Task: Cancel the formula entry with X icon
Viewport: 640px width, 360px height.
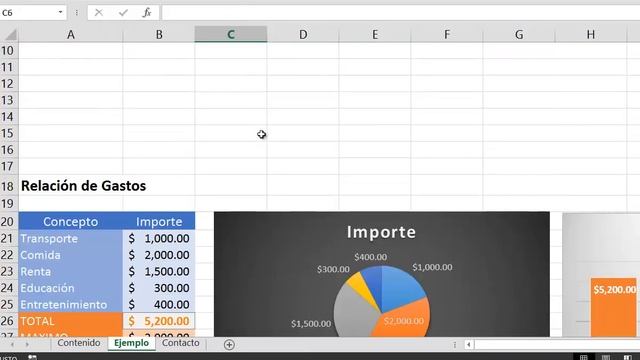Action: pos(99,13)
